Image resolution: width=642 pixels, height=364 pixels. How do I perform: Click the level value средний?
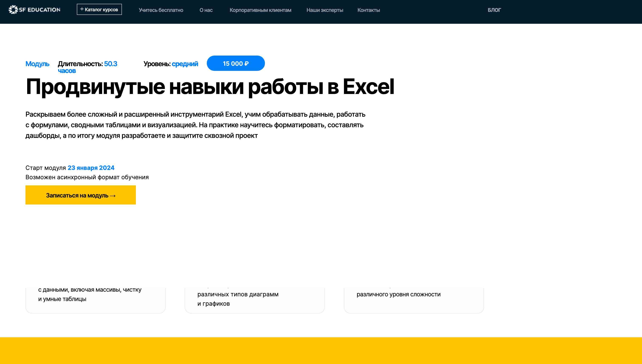[185, 64]
